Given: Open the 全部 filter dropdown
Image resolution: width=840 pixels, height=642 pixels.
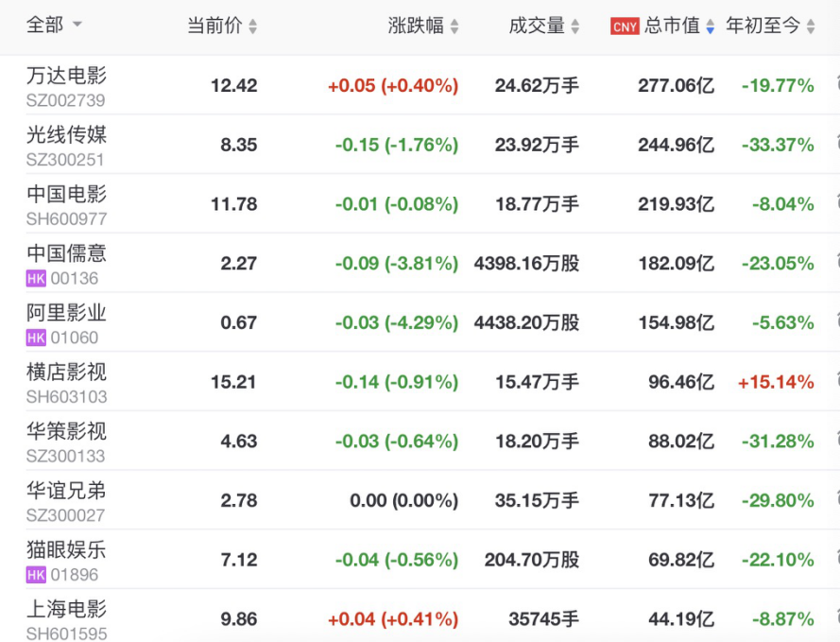Looking at the screenshot, I should [x=77, y=26].
